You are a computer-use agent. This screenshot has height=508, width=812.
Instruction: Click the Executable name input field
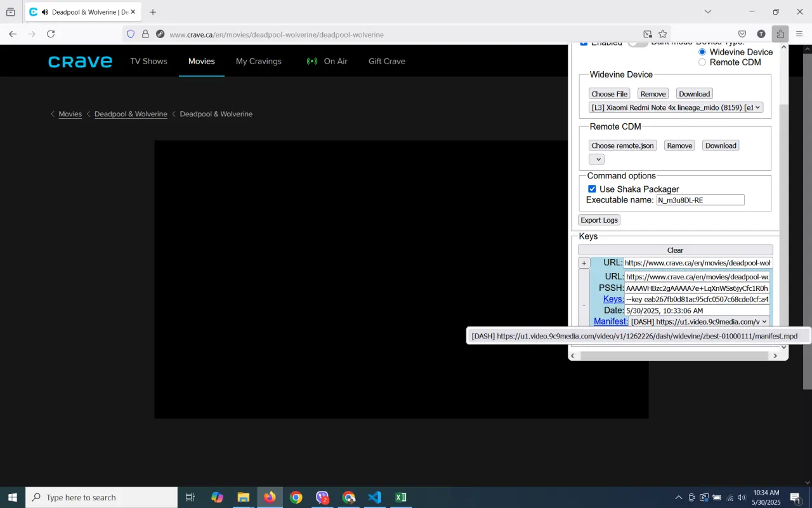click(x=700, y=201)
